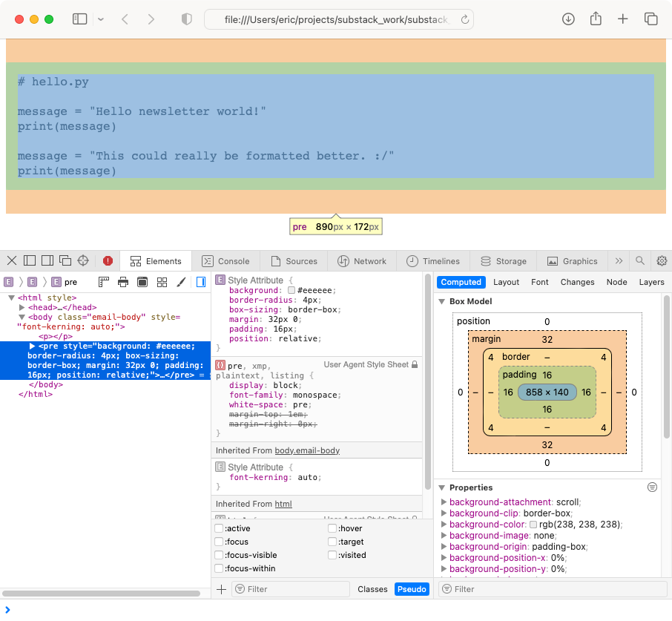
Task: Open the Layers tab in styles sidebar
Action: click(x=651, y=282)
